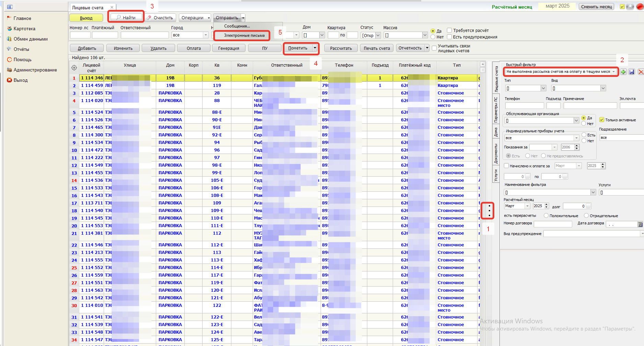Toggle Требуется расчёт checkbox

click(449, 30)
